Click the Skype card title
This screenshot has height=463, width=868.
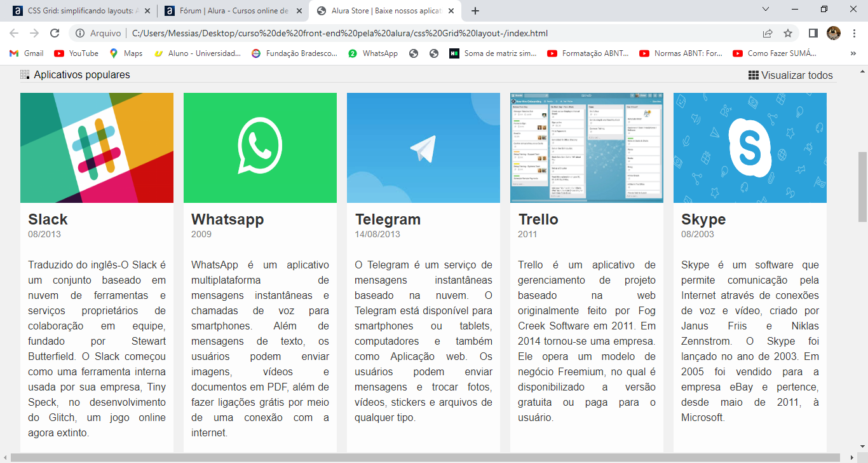click(703, 219)
